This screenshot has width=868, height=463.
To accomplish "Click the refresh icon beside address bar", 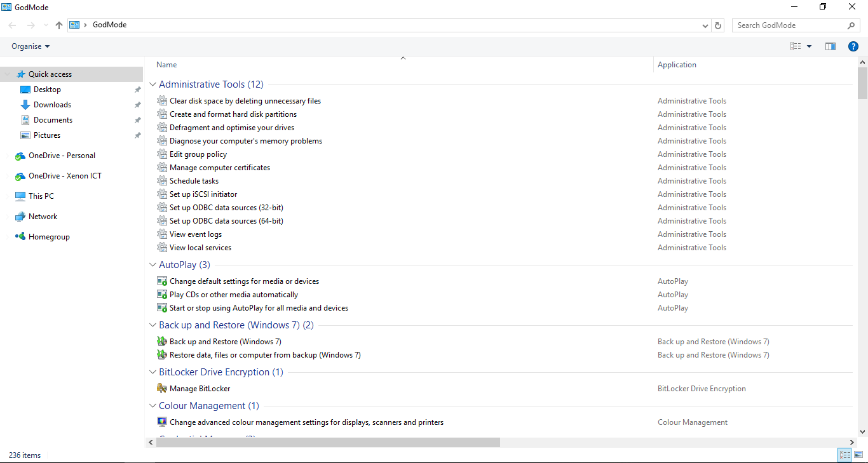I will coord(718,25).
